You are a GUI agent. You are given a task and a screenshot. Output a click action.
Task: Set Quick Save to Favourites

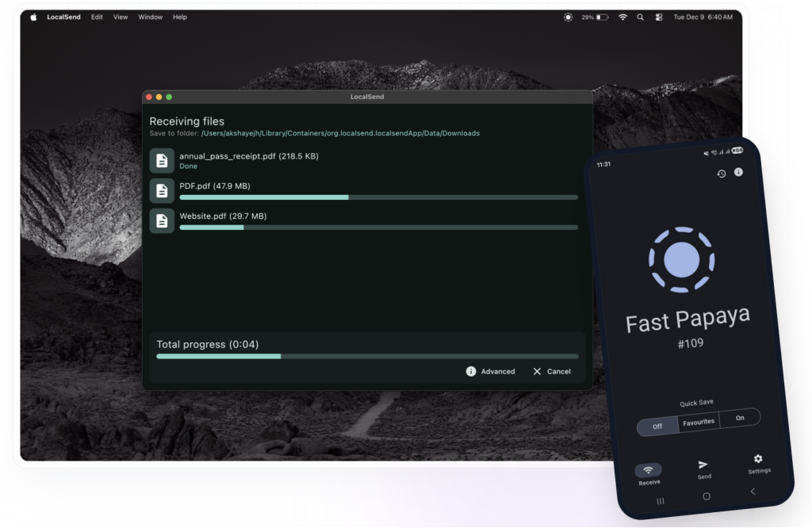tap(699, 422)
